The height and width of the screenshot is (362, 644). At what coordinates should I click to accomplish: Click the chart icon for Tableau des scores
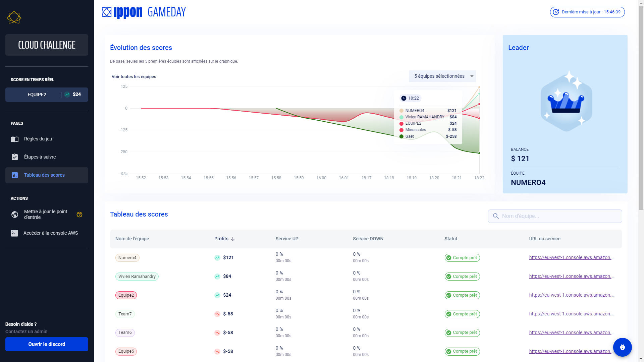(15, 175)
